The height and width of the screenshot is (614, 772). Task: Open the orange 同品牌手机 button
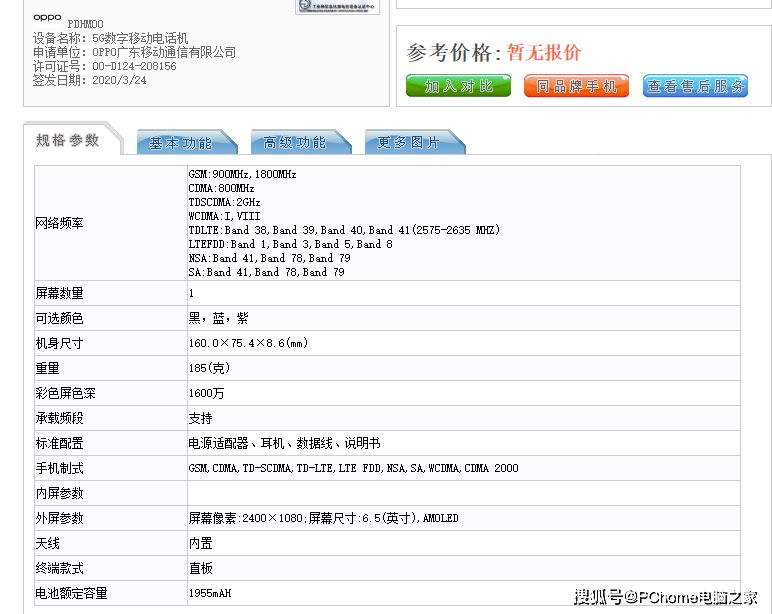tap(577, 86)
